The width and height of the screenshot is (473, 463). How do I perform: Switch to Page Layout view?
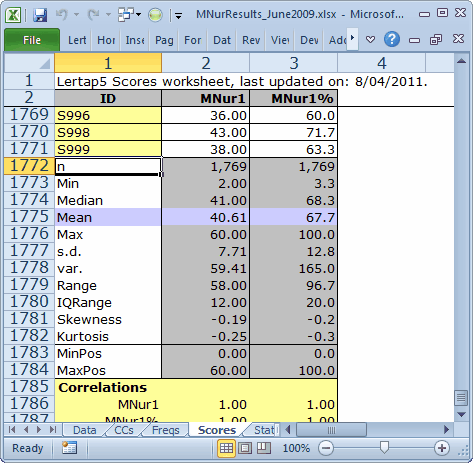coord(245,448)
